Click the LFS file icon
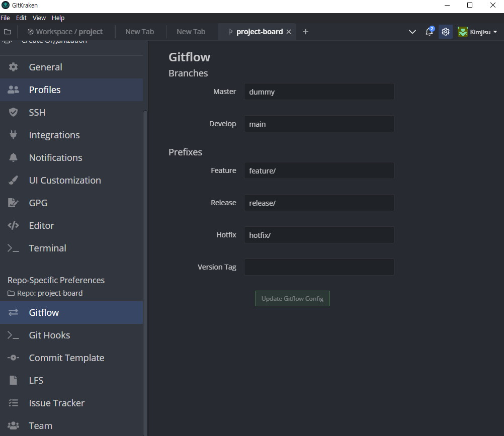The height and width of the screenshot is (436, 504). click(x=13, y=380)
